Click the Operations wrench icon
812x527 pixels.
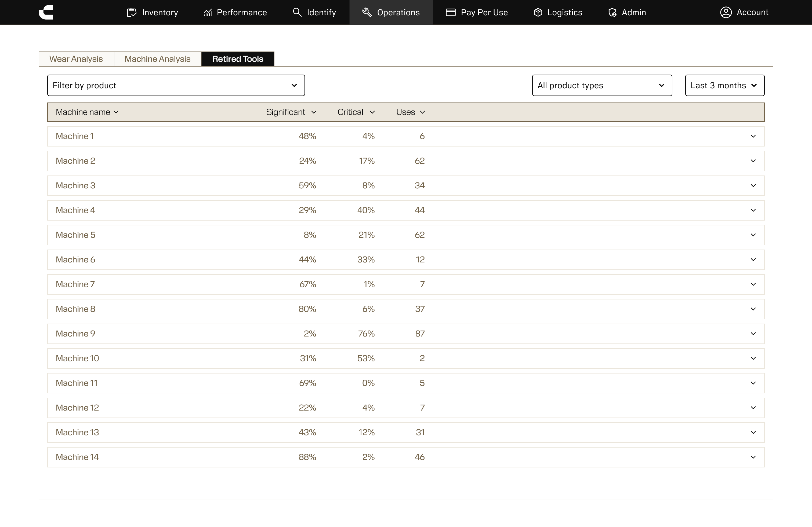367,12
